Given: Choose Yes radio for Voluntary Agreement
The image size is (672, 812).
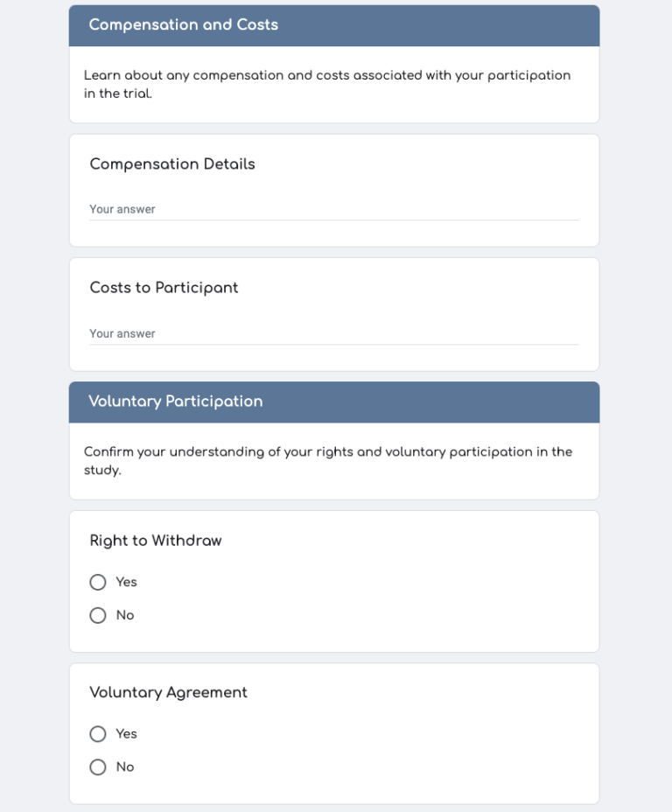Looking at the screenshot, I should 98,734.
